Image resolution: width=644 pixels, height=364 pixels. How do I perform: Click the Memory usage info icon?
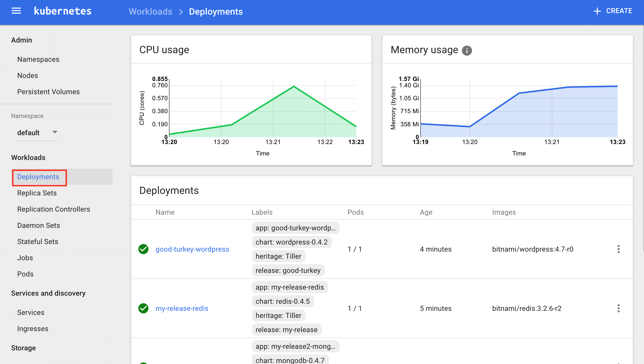[467, 50]
